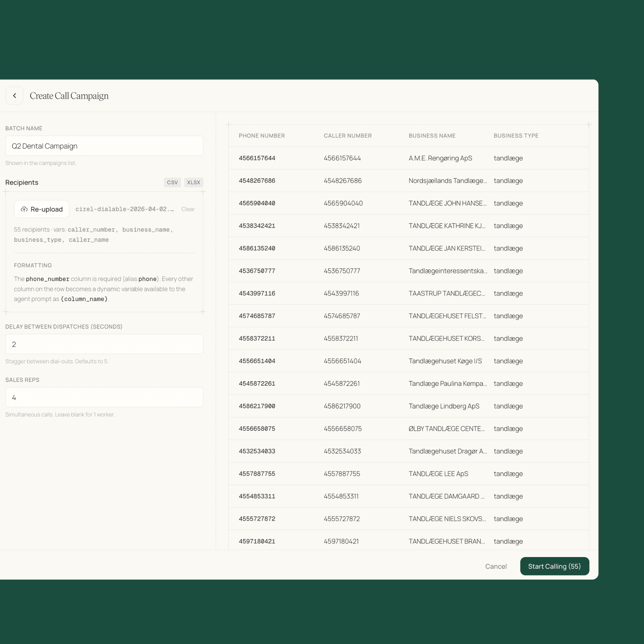
Task: Click the Phone Number column header
Action: pyautogui.click(x=262, y=136)
